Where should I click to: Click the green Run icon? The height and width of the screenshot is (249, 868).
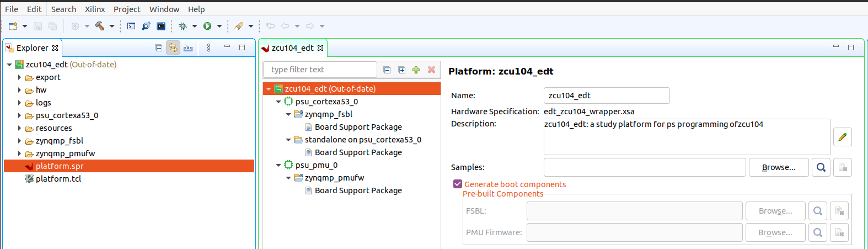pos(207,26)
